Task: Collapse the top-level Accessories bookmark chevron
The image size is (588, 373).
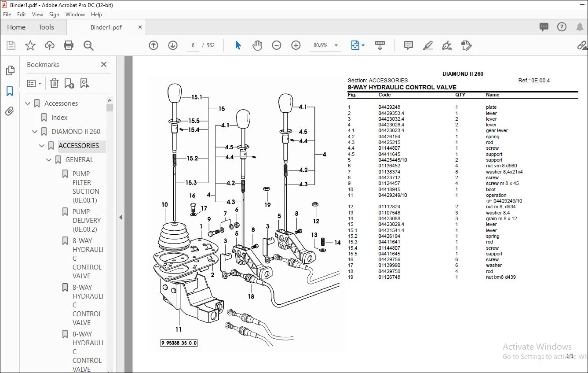Action: pos(28,103)
